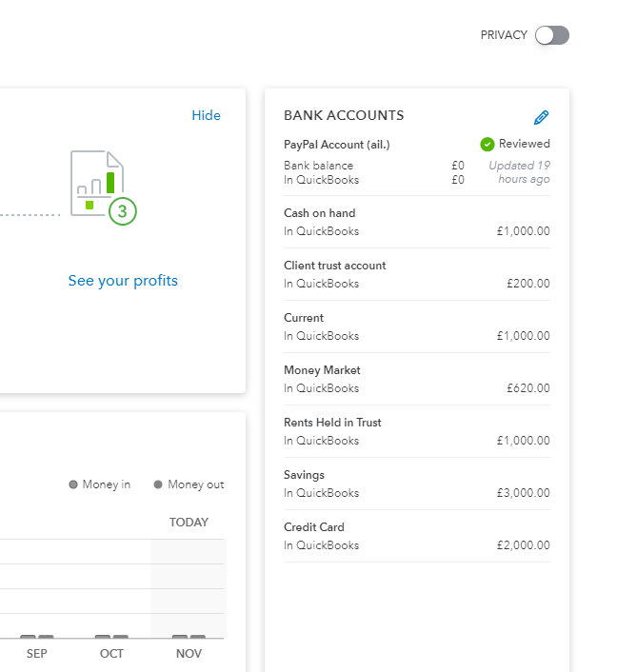Click the Money in legend label
This screenshot has width=637, height=672.
coord(107,484)
